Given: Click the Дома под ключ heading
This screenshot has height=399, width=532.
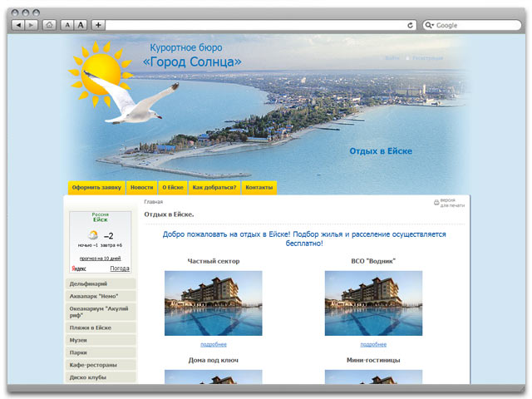Looking at the screenshot, I should point(214,360).
